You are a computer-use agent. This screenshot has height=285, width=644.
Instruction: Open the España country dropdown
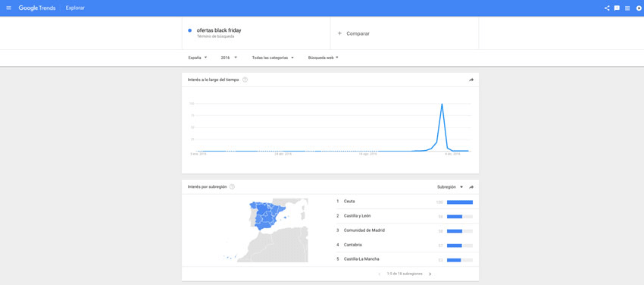pos(198,58)
